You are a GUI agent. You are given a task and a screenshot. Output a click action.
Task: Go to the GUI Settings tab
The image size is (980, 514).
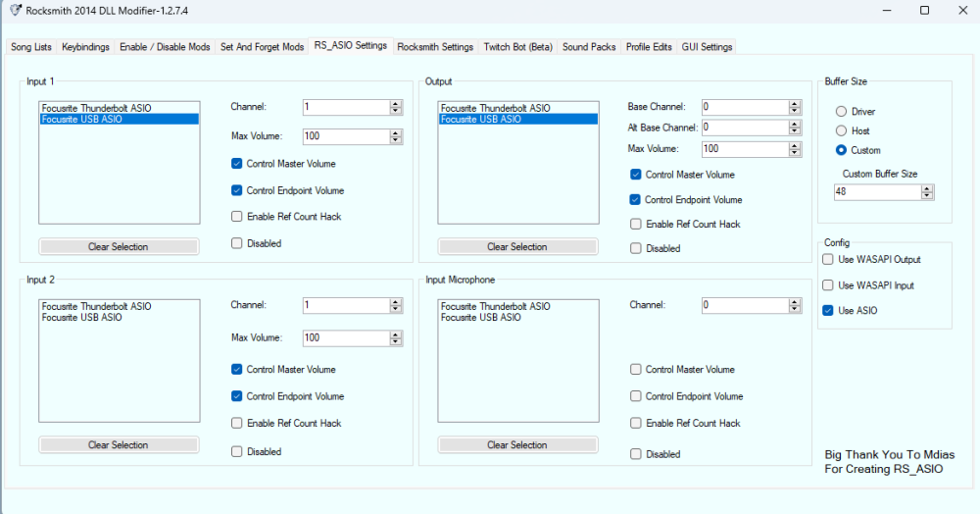coord(707,47)
